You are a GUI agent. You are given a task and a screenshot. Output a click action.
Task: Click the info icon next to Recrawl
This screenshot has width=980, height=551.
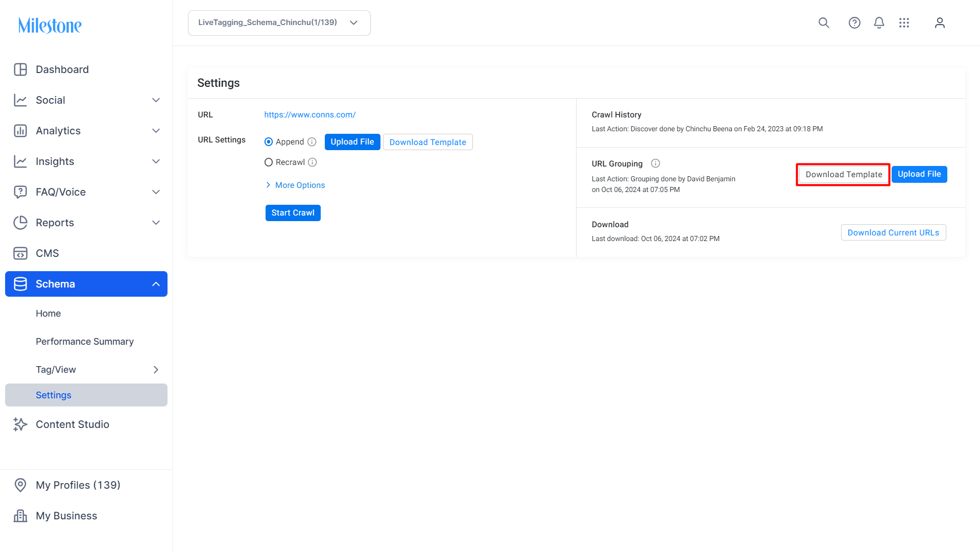pyautogui.click(x=313, y=162)
